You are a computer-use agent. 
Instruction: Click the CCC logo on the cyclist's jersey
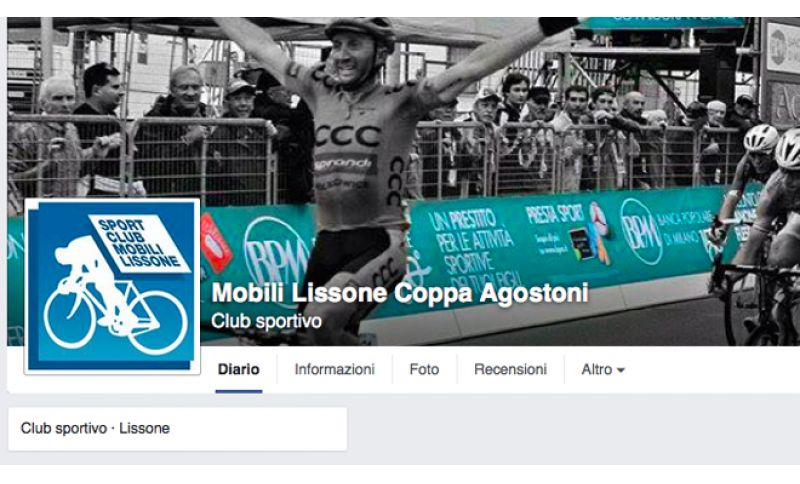[347, 136]
